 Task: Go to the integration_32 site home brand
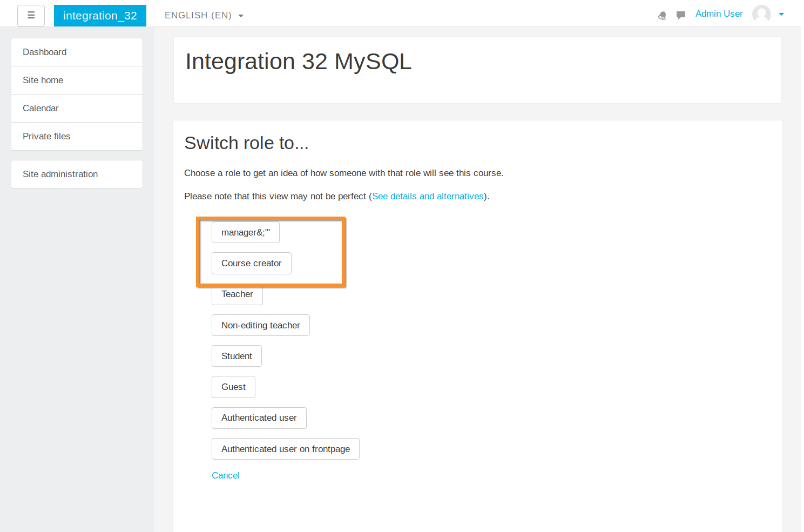100,16
